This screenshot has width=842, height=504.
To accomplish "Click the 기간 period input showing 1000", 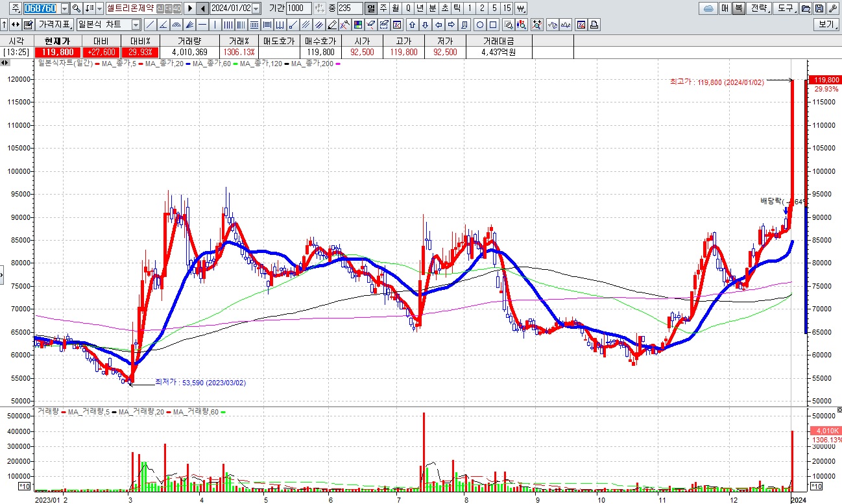I will [x=299, y=8].
